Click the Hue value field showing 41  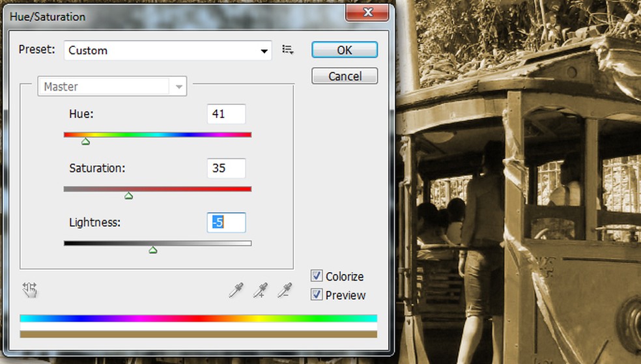point(226,113)
